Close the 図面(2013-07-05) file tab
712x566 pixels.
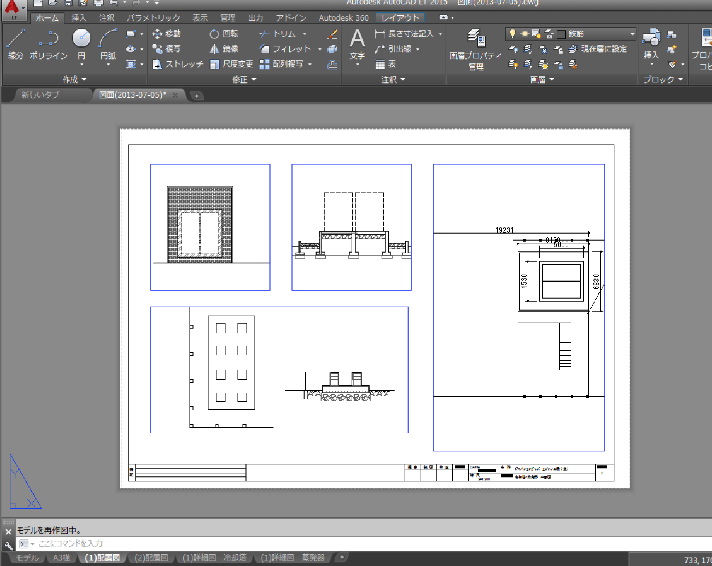coord(175,95)
